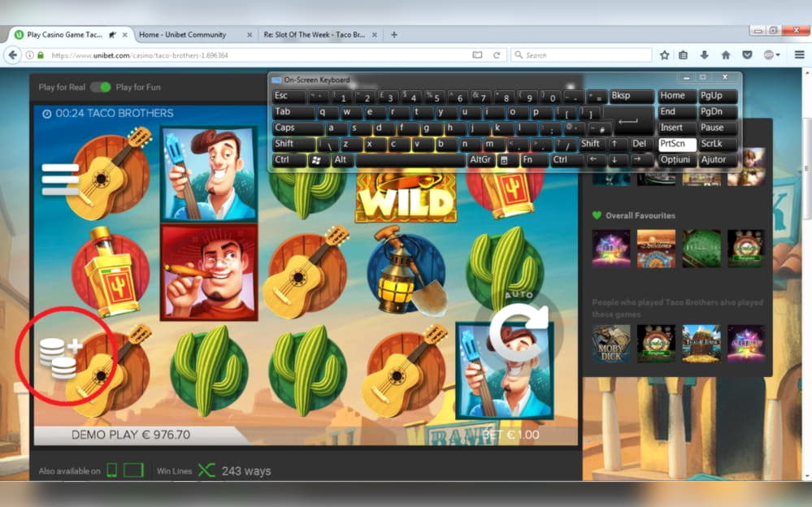
Task: Open Ajutor help on the On-Screen Keyboard
Action: [718, 160]
